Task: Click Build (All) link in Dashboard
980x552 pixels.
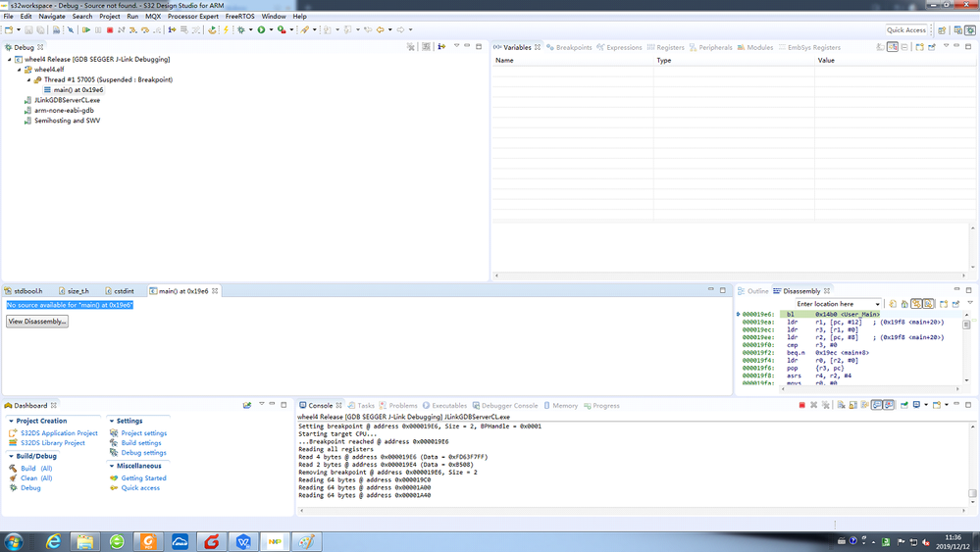Action: click(36, 469)
